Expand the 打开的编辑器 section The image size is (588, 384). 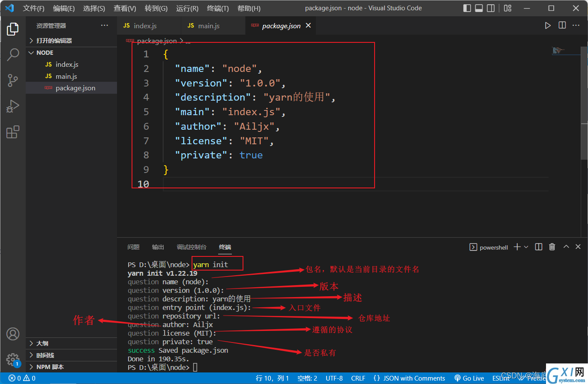click(72, 41)
